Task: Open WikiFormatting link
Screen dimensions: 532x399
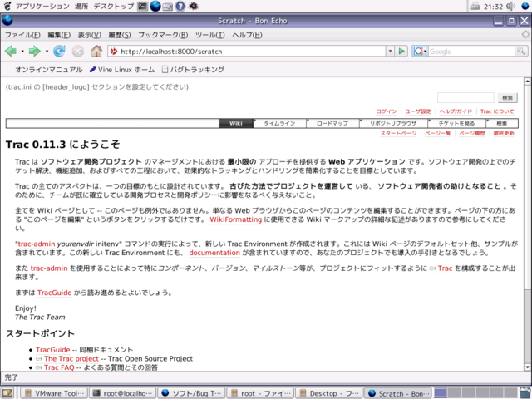Action: point(235,219)
